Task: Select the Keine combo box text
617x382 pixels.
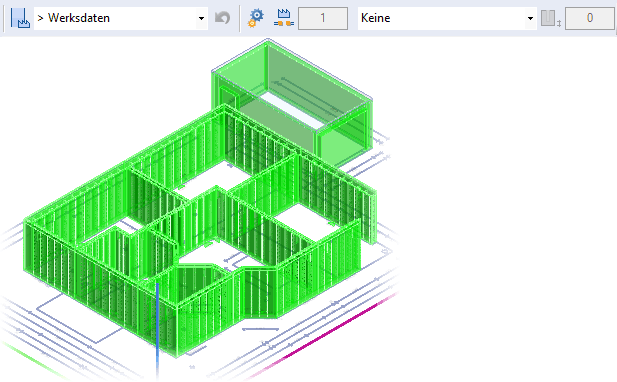Action: [x=375, y=18]
